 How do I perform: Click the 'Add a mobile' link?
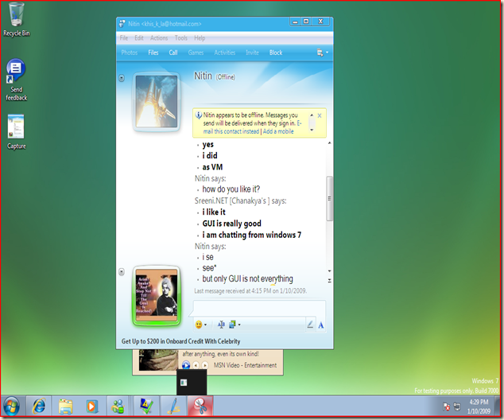click(x=278, y=131)
